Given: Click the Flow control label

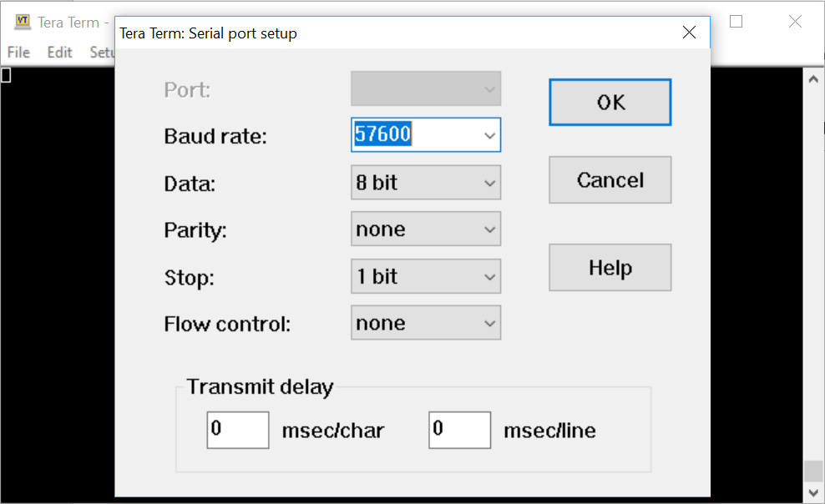Looking at the screenshot, I should (227, 324).
